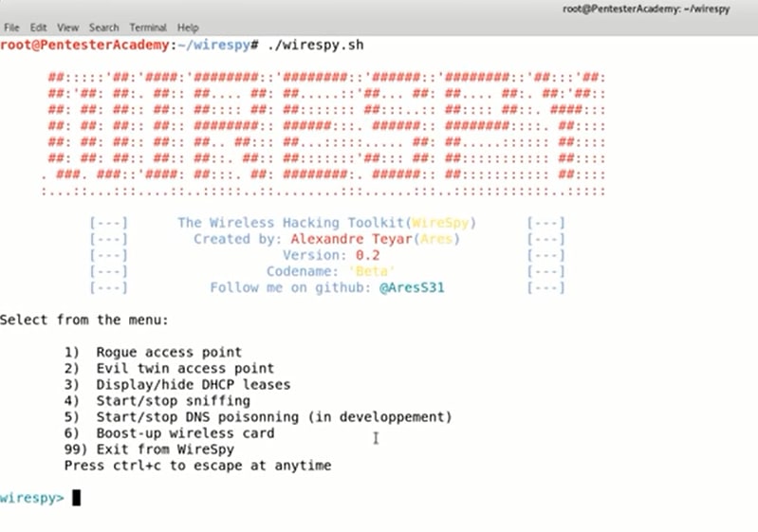
Task: Click the 'Codename: Beta' line
Action: [331, 271]
